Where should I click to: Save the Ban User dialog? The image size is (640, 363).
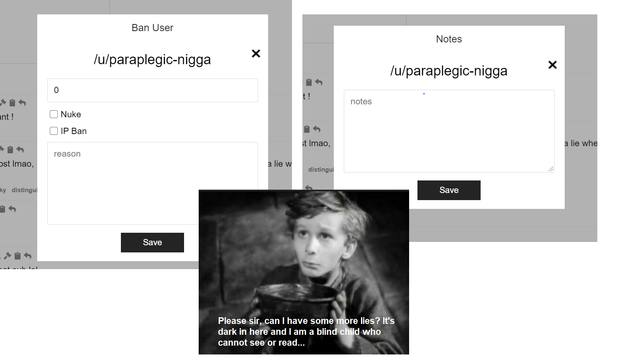coord(152,243)
